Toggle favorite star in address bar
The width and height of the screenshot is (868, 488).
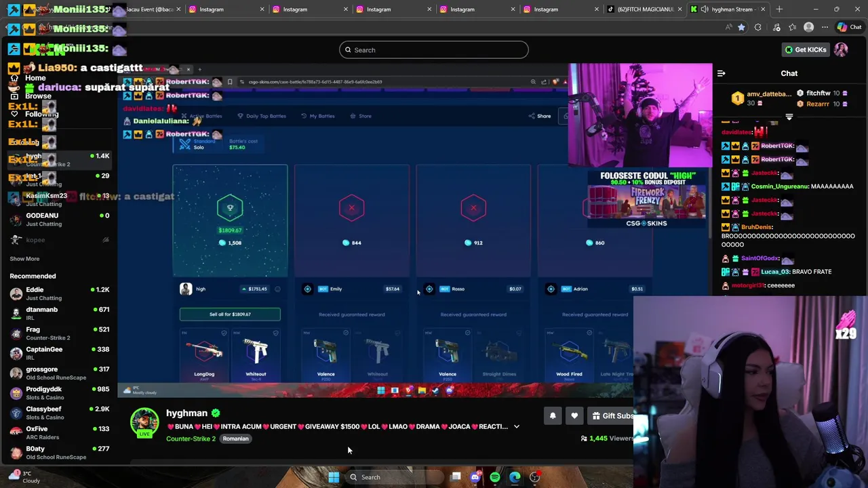click(x=741, y=27)
